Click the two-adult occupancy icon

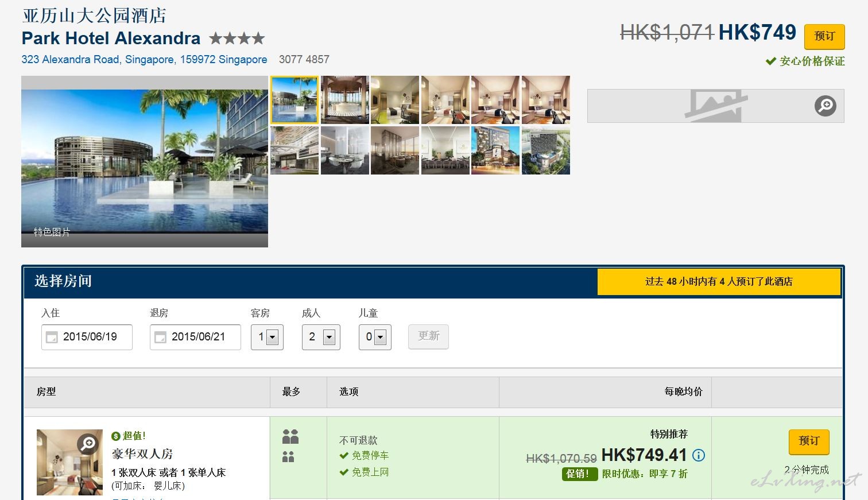(290, 437)
